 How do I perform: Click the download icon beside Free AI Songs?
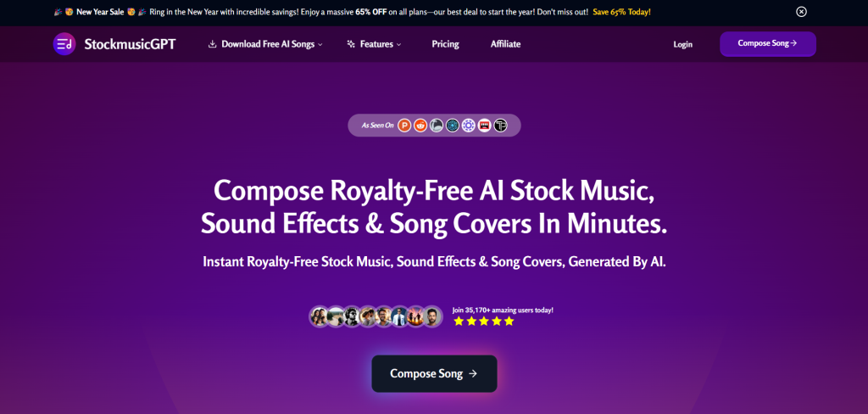(x=212, y=44)
